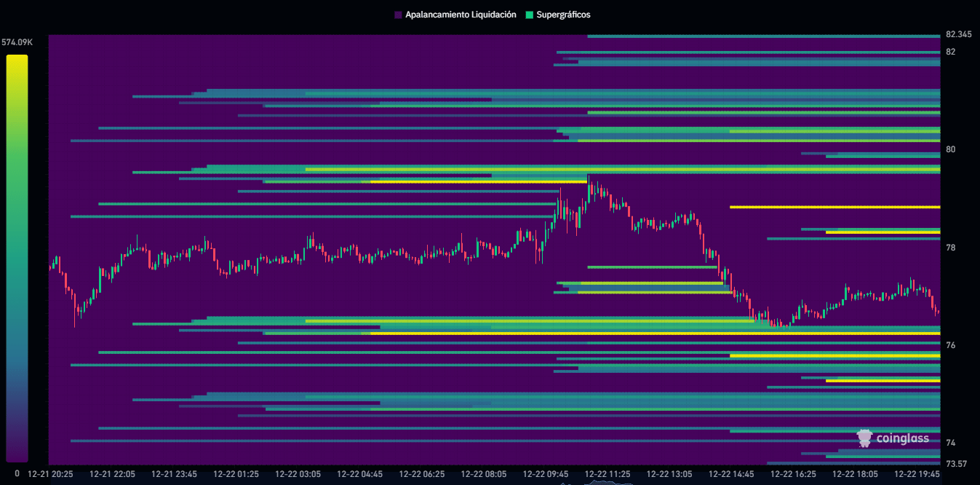The width and height of the screenshot is (980, 485).
Task: Click the 12-22 08:05 time label
Action: click(484, 474)
